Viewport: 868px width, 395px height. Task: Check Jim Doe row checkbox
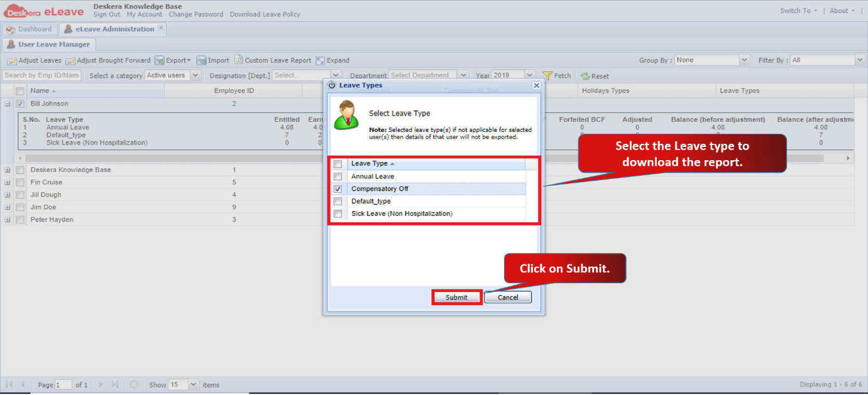(x=20, y=207)
